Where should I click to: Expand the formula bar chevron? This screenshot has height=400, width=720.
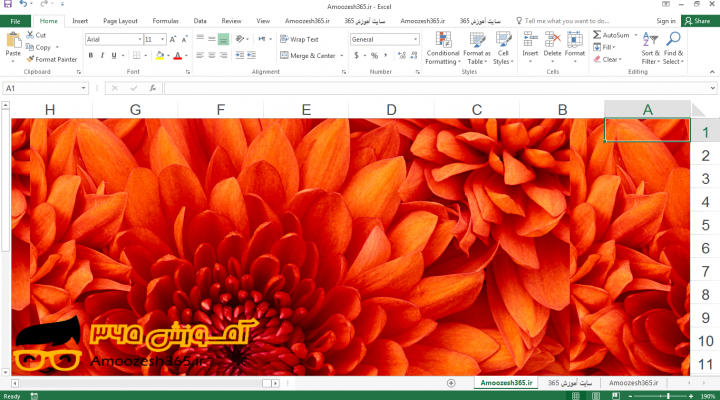tap(712, 88)
